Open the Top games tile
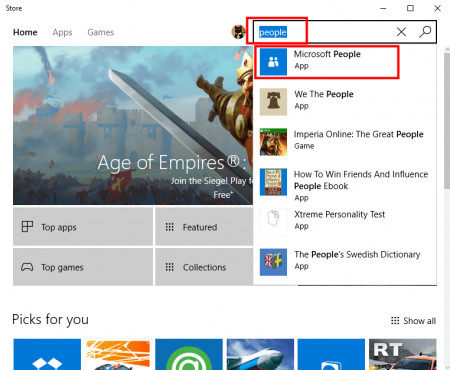 83,267
